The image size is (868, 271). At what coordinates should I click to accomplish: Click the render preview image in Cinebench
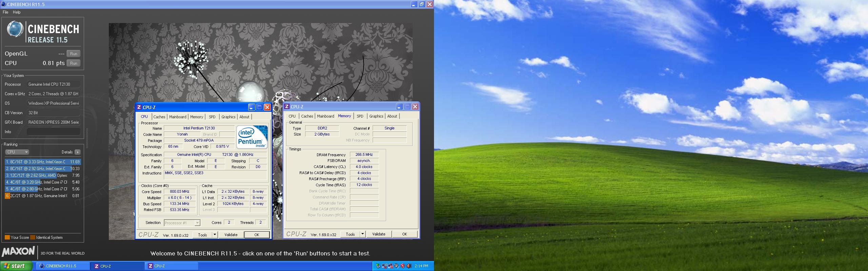coord(260,63)
